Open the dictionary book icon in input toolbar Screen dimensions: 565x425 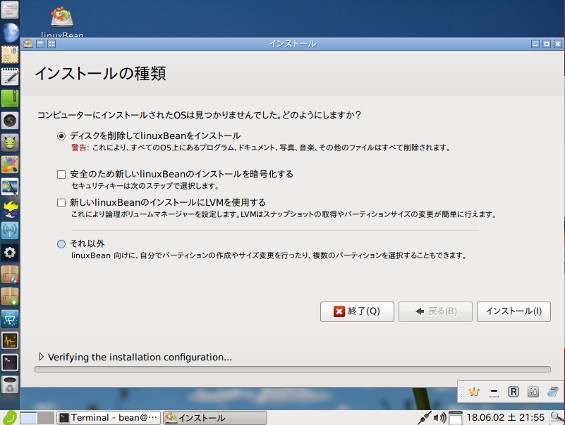pos(552,391)
